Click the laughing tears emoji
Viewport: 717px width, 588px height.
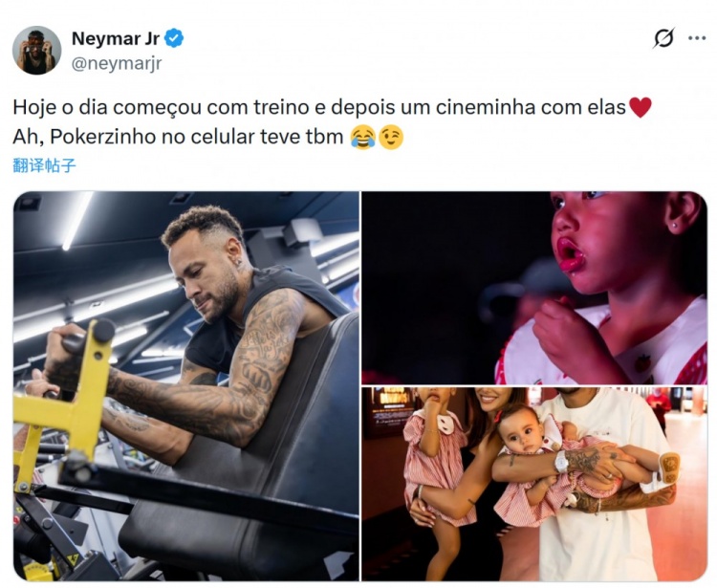coord(363,137)
